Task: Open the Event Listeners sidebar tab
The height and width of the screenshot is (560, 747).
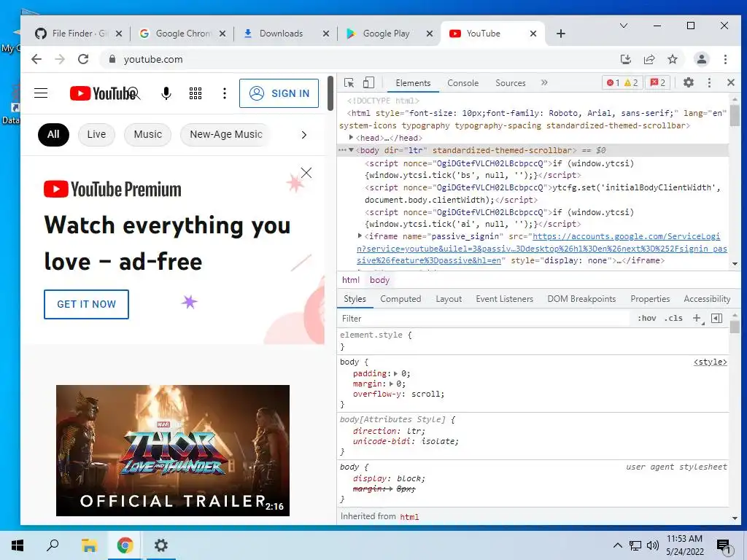Action: [x=505, y=299]
